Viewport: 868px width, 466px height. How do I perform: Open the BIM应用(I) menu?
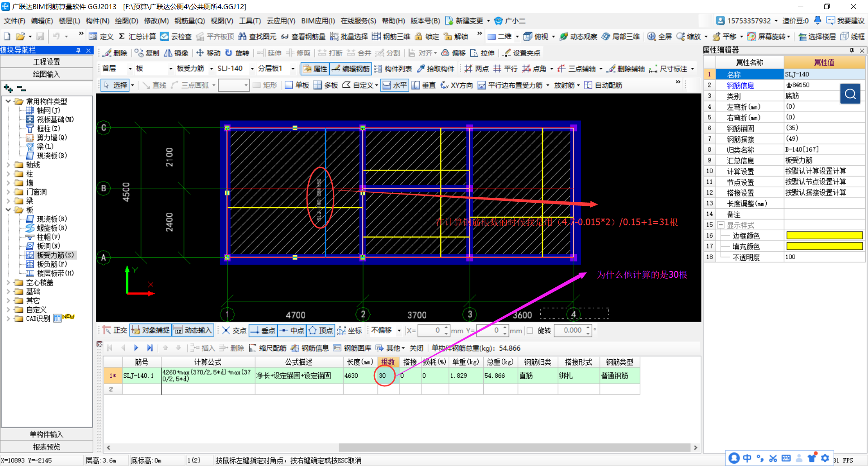coord(318,21)
